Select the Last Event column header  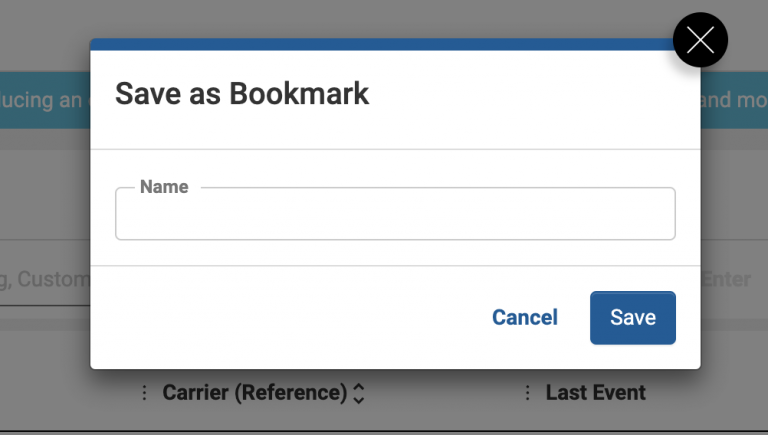pyautogui.click(x=596, y=392)
